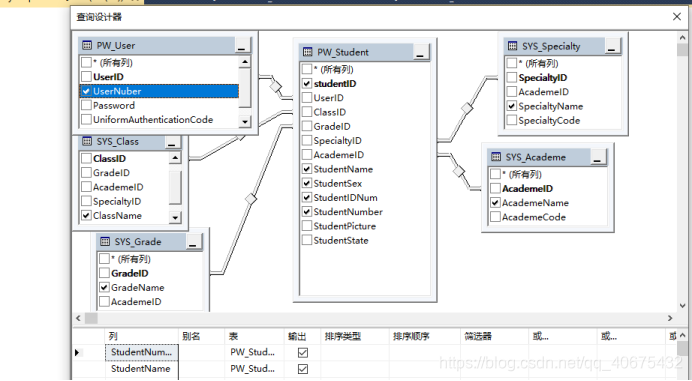This screenshot has height=381, width=692.
Task: Minimize the SYS_Academe table box
Action: [597, 158]
